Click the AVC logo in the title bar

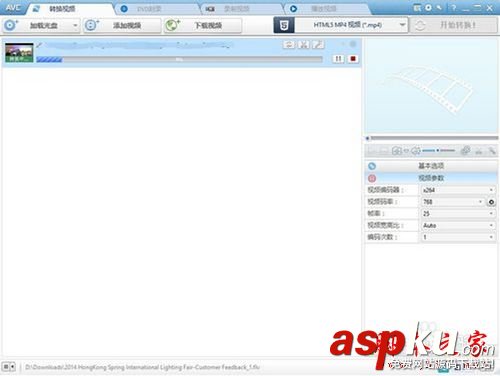click(13, 7)
